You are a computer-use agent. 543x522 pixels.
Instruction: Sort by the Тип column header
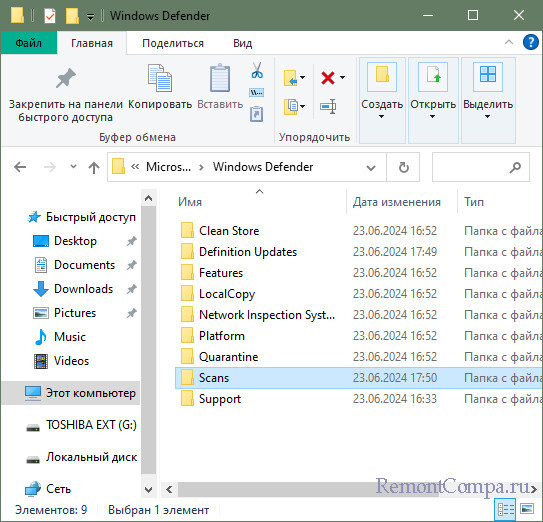tap(474, 202)
